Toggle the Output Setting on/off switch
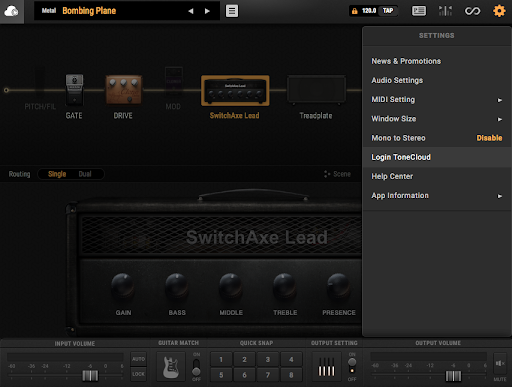 [x=352, y=366]
